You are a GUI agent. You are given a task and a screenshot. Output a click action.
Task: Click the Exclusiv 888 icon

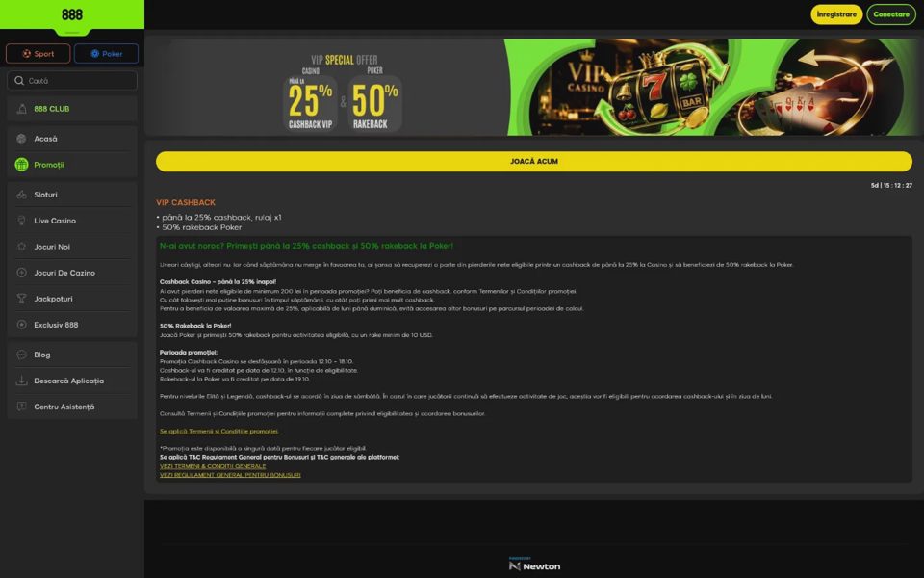coord(22,325)
